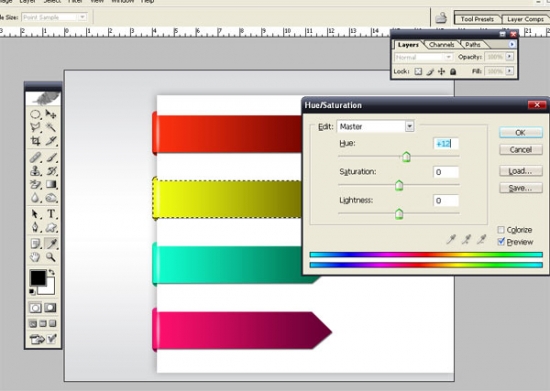Image resolution: width=550 pixels, height=391 pixels.
Task: Select the Elliptical Marquee tool
Action: click(35, 114)
